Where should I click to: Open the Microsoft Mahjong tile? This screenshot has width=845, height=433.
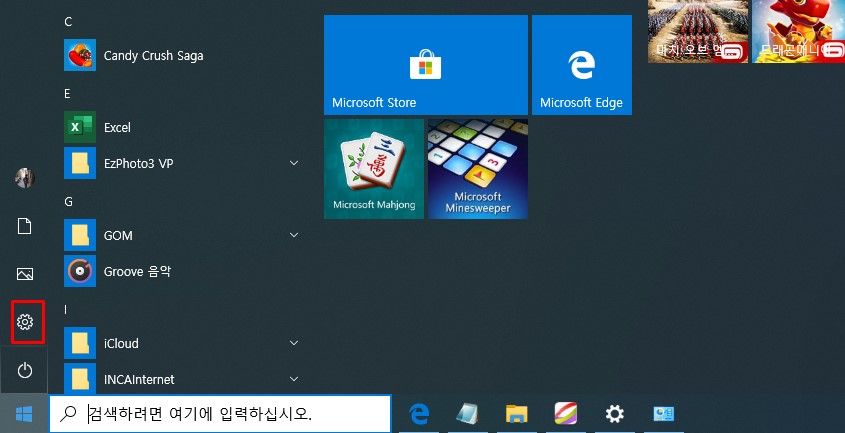pos(374,169)
